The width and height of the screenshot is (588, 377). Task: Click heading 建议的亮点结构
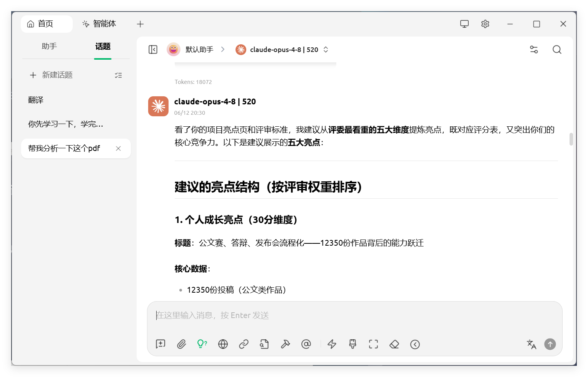pyautogui.click(x=268, y=187)
